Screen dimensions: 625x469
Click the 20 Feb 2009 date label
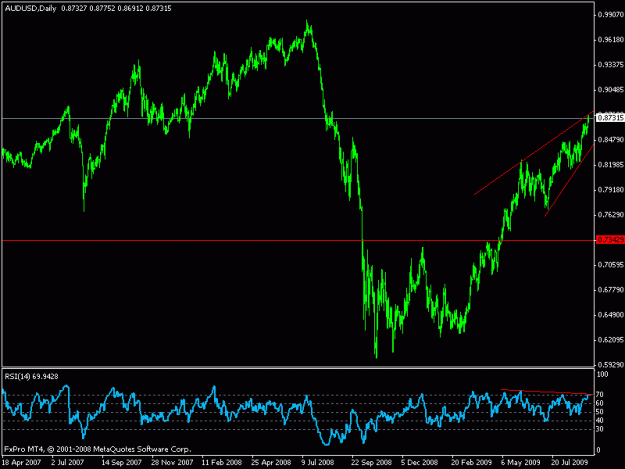click(472, 463)
